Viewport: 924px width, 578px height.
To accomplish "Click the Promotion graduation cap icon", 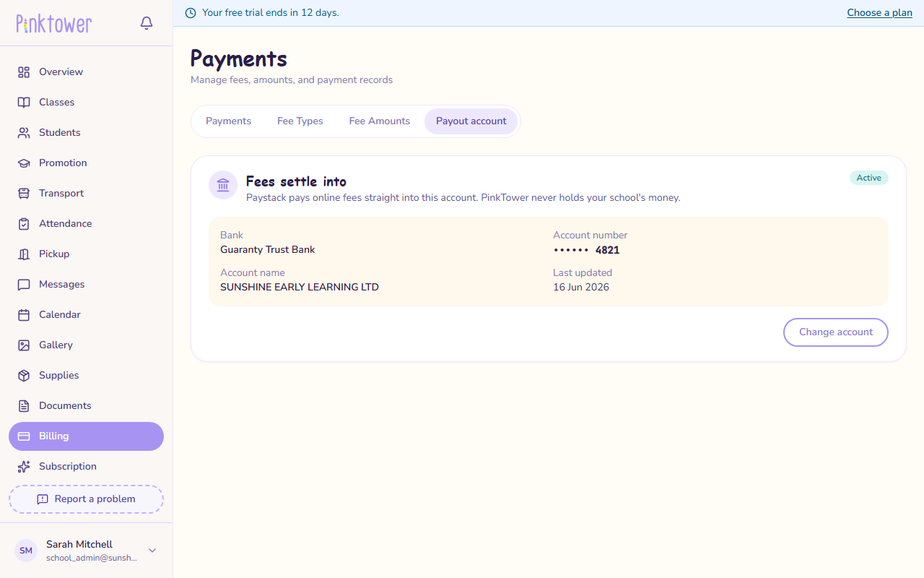I will pos(24,163).
